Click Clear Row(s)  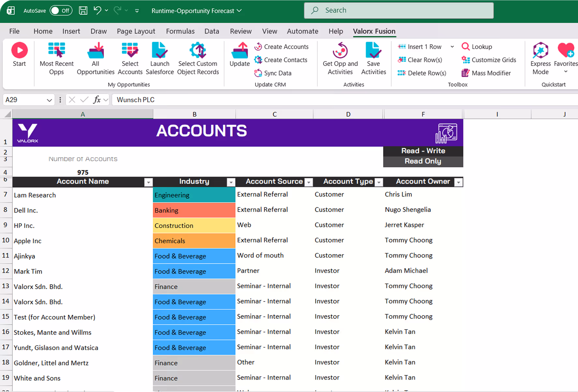[420, 60]
